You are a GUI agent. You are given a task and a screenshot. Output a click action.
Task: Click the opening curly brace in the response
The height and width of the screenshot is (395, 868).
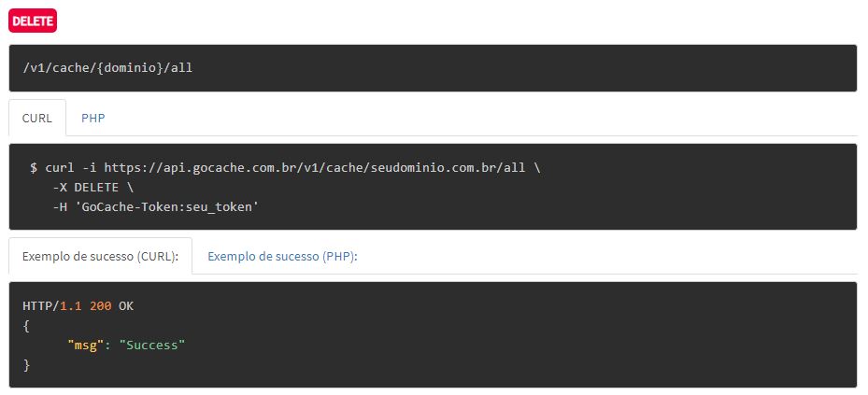point(26,326)
